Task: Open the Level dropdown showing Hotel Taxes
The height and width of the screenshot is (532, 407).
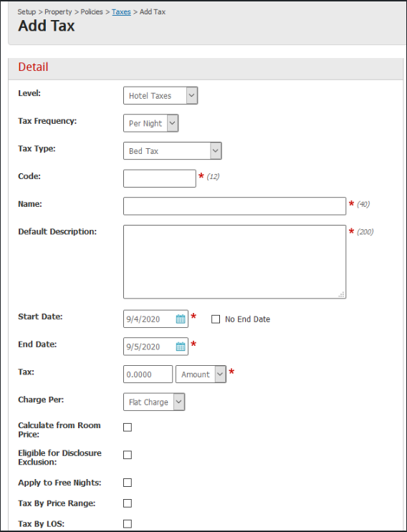Action: tap(161, 96)
